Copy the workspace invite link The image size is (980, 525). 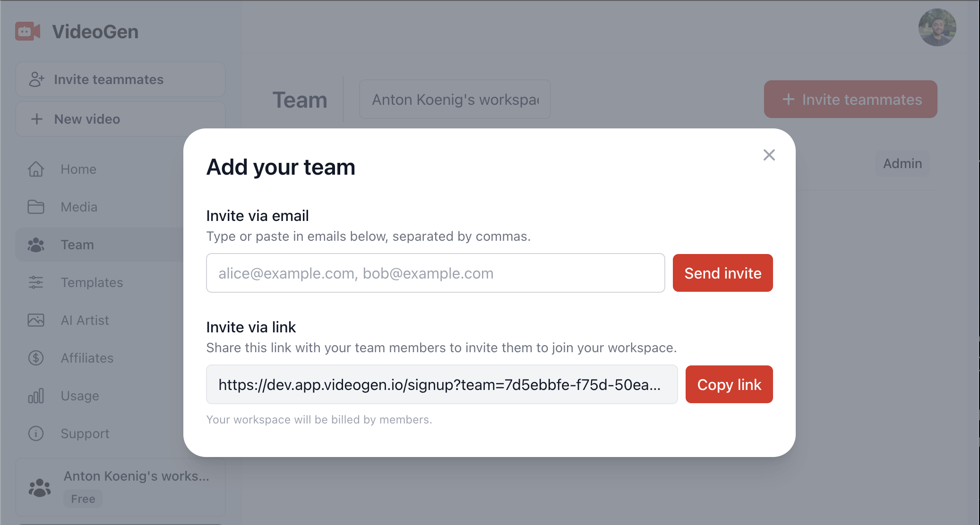click(x=729, y=384)
